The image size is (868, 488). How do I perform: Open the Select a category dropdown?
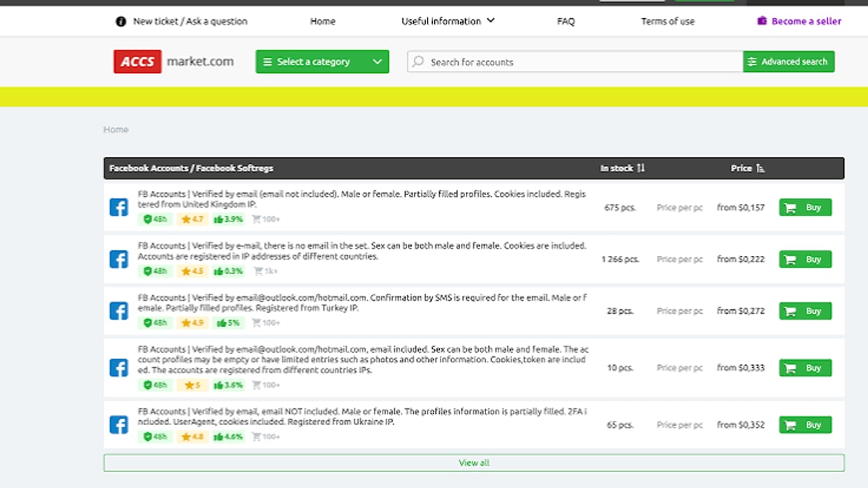(x=322, y=61)
